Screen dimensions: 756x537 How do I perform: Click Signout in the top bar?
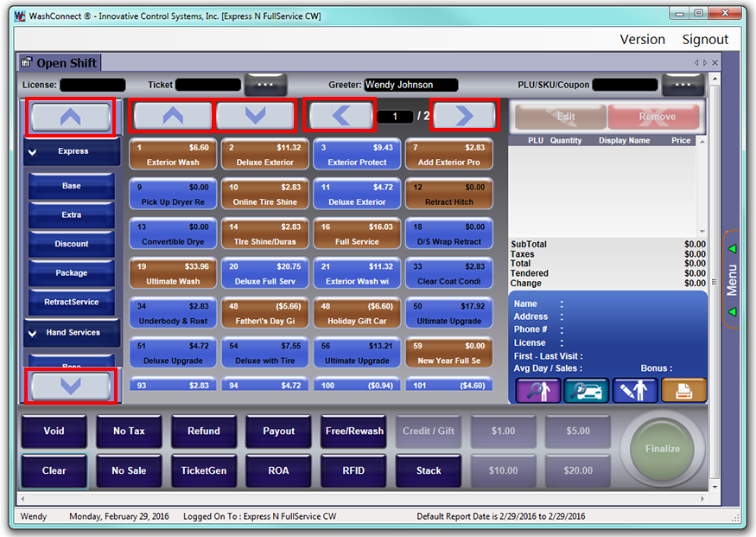[705, 40]
